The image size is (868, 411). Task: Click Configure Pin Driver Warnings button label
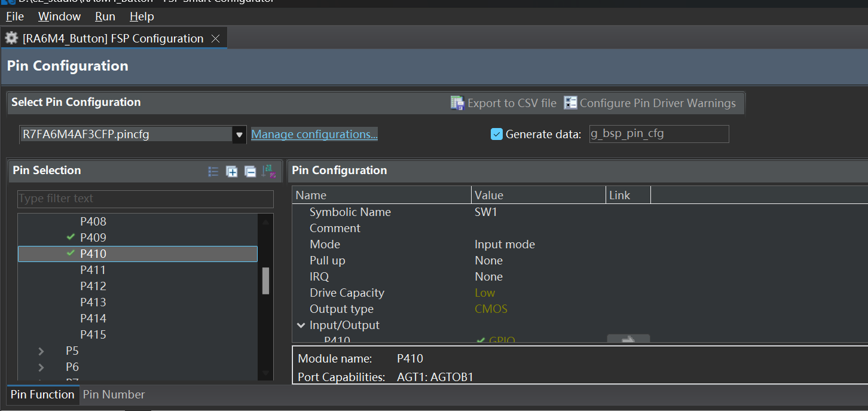658,103
